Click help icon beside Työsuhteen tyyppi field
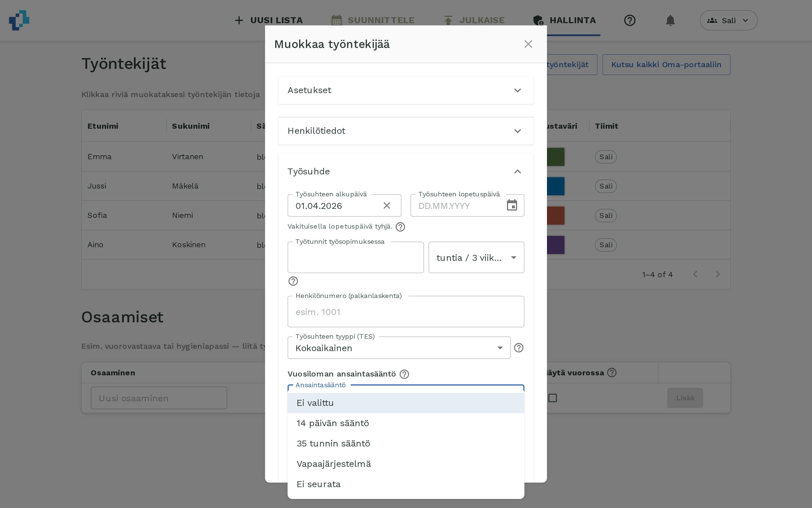 click(x=518, y=348)
